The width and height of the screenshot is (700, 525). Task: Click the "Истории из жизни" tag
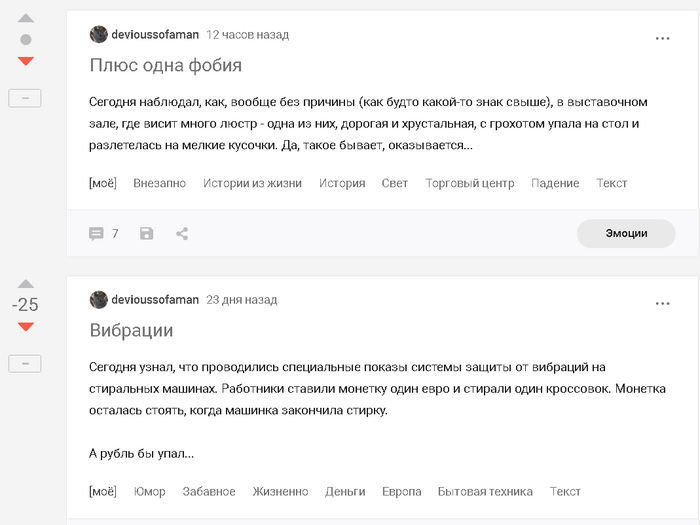click(252, 183)
